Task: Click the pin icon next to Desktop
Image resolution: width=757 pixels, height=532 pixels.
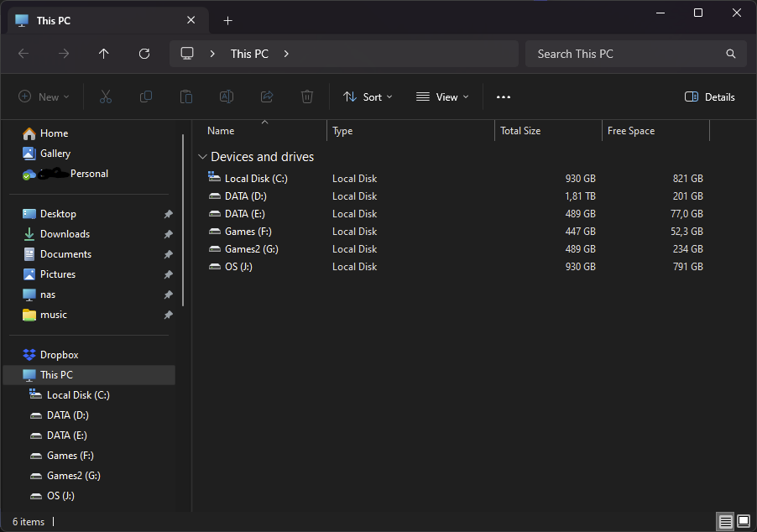Action: pyautogui.click(x=168, y=214)
